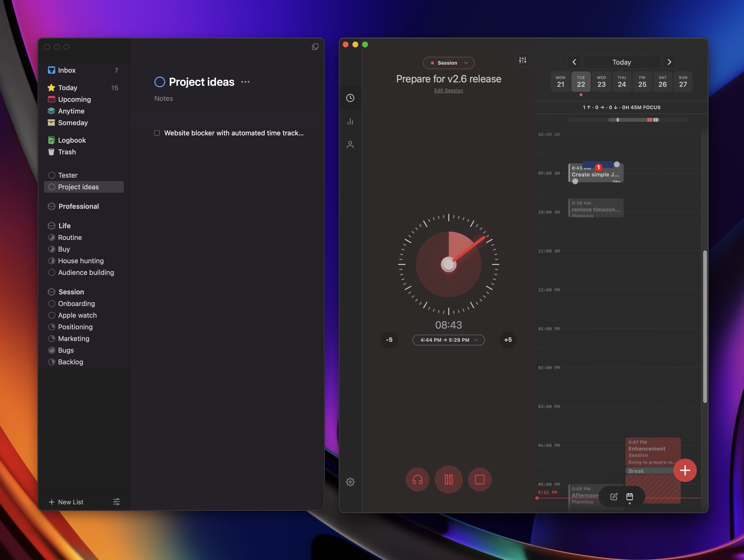
Task: Click the Edit Session link
Action: coord(448,90)
